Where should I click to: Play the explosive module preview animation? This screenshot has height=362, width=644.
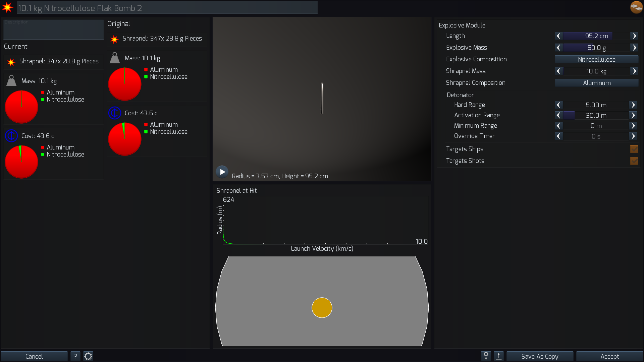pyautogui.click(x=222, y=172)
